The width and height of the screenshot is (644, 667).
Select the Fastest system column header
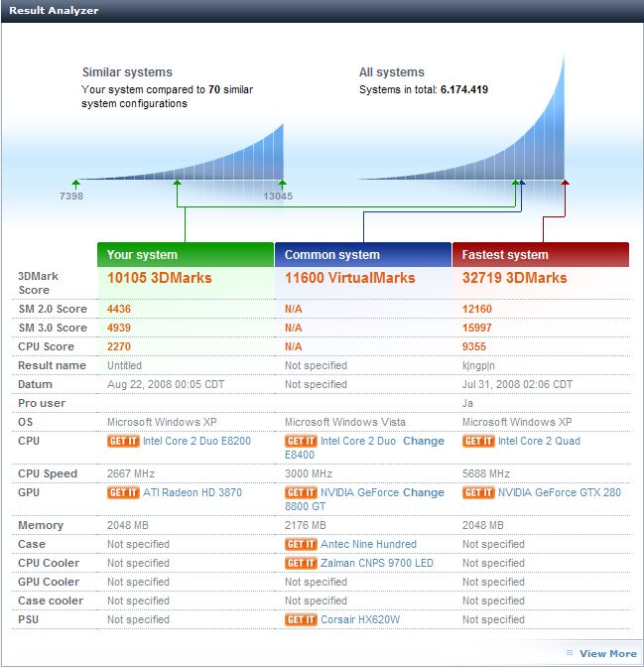[541, 255]
